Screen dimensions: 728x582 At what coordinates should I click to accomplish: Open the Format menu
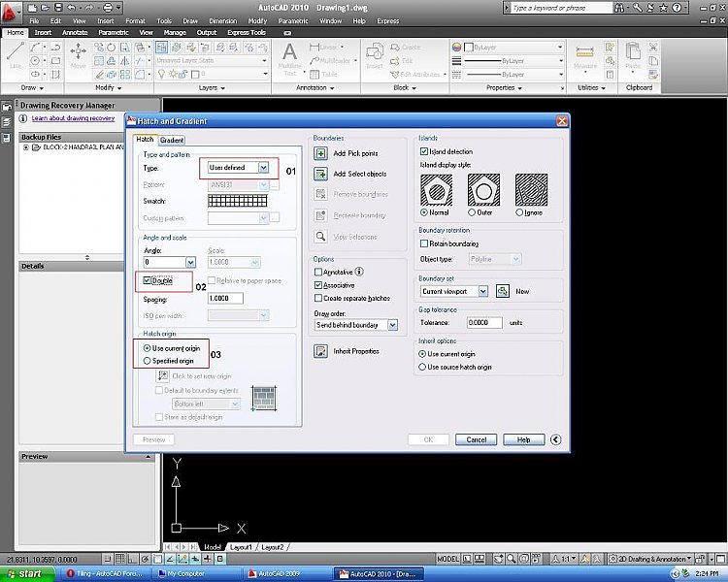coord(135,21)
